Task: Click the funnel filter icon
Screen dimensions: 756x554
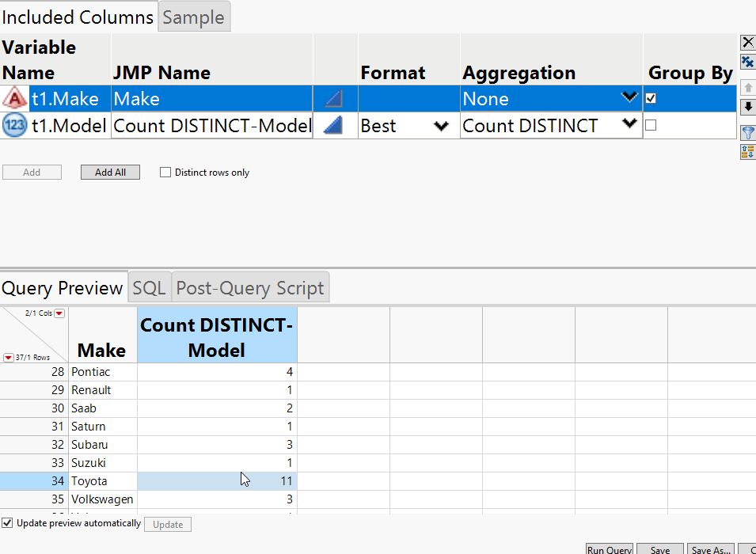Action: 747,131
